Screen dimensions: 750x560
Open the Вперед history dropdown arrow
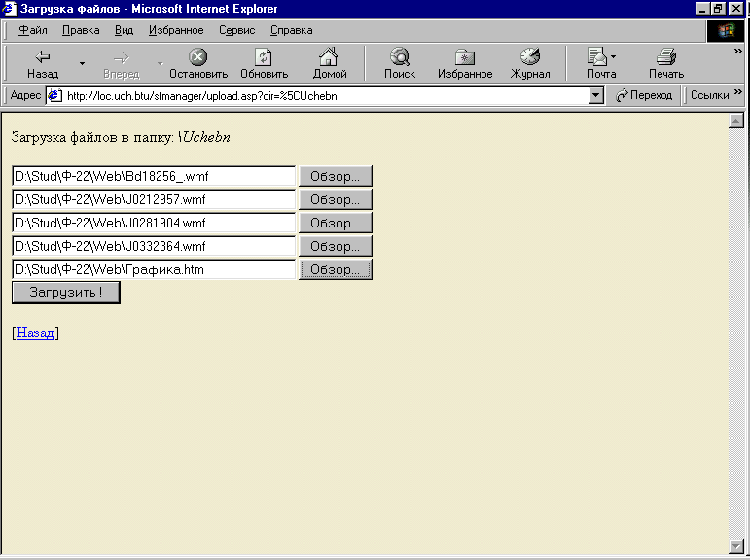click(x=161, y=63)
